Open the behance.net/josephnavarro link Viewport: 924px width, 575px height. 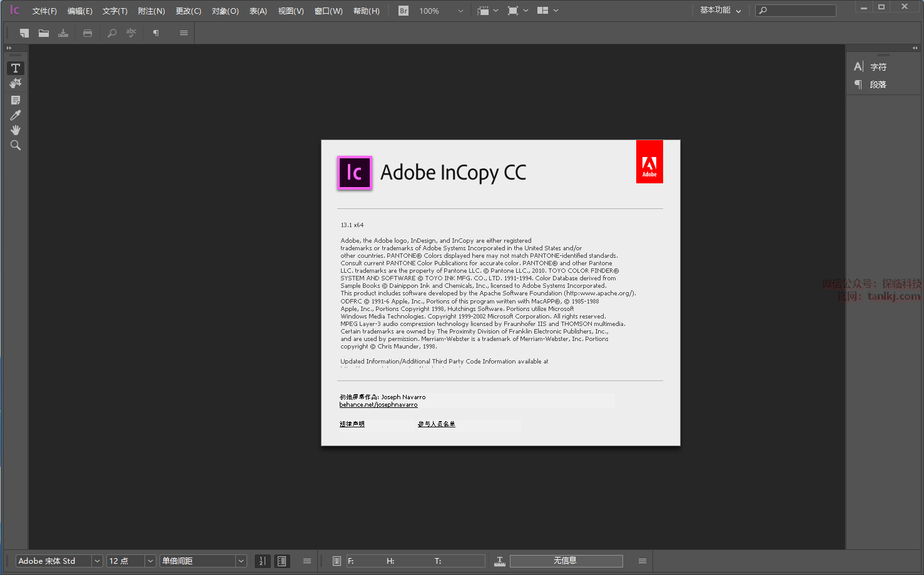click(x=378, y=405)
